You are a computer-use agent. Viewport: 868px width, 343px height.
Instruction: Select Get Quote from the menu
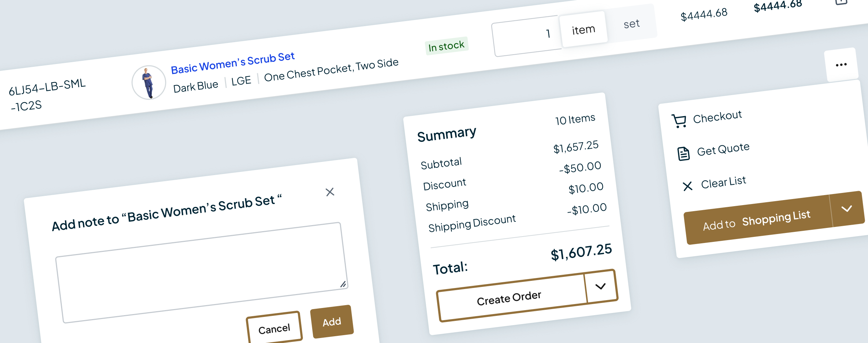point(723,149)
